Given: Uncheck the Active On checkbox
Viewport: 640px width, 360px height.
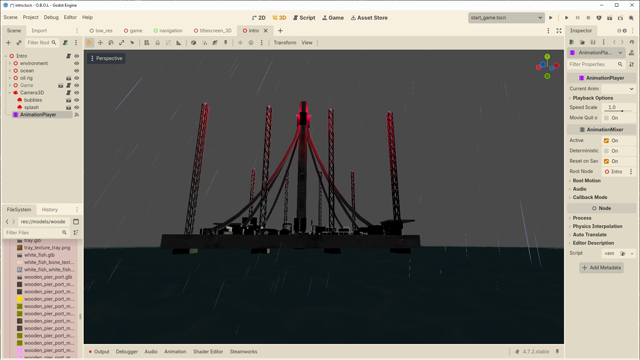Looking at the screenshot, I should tap(607, 140).
